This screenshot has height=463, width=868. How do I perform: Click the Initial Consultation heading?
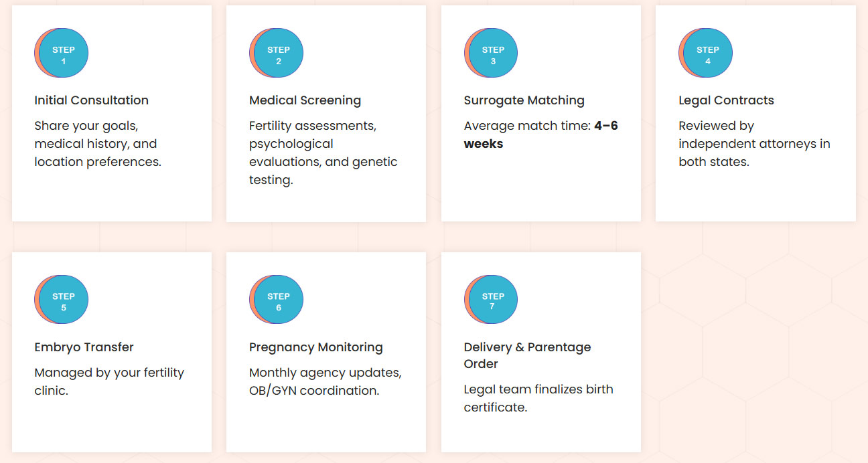(x=92, y=100)
